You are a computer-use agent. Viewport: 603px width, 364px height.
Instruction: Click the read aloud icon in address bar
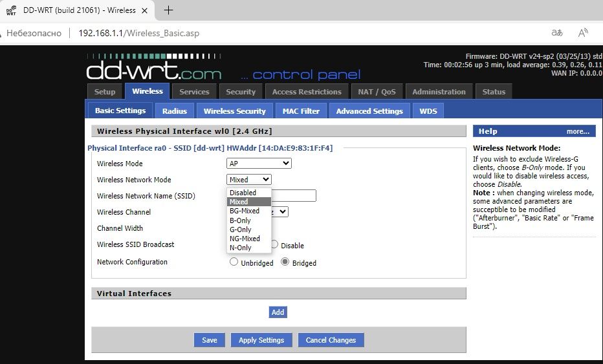[583, 33]
